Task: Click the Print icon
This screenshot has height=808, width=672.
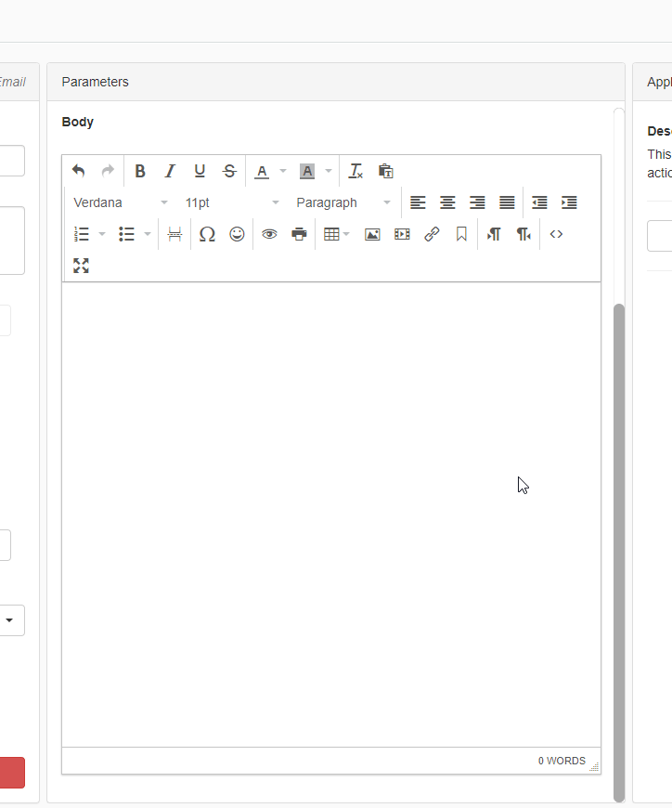Action: (x=299, y=234)
